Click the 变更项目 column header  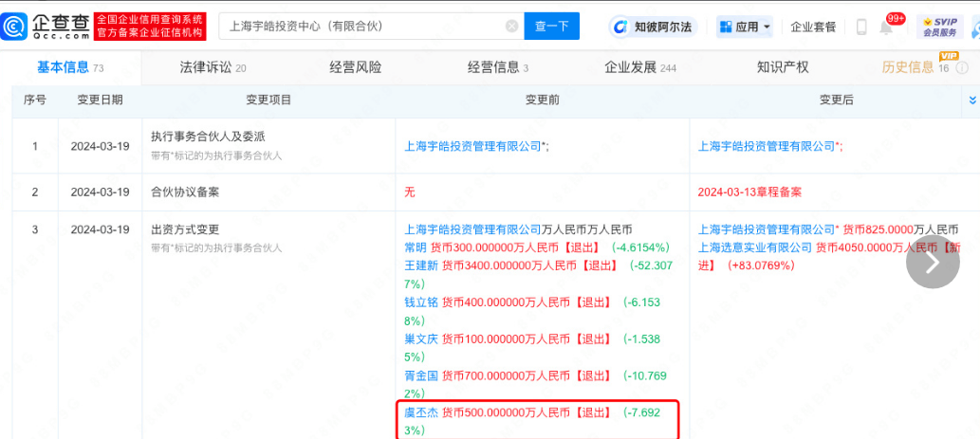pos(268,100)
